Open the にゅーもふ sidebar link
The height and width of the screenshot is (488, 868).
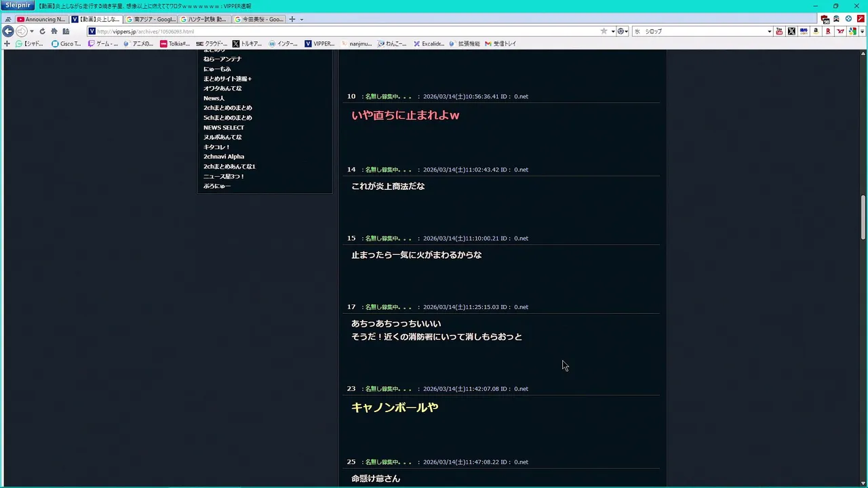[x=217, y=68]
